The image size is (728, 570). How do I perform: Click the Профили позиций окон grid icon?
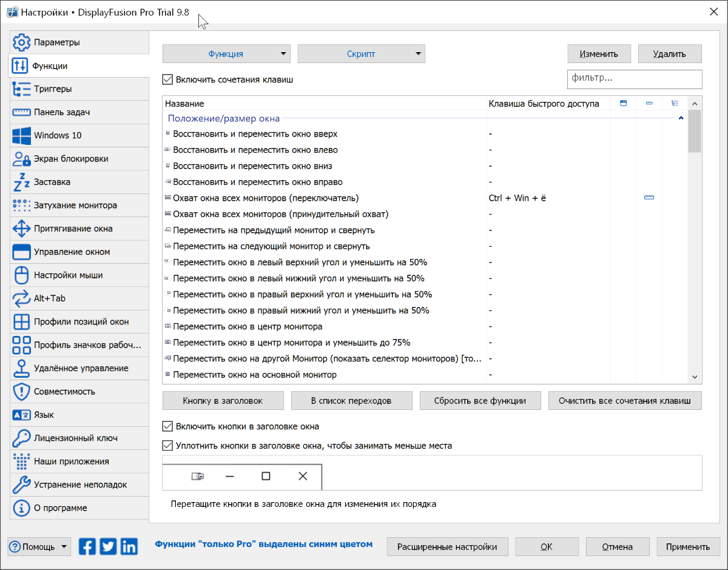pyautogui.click(x=21, y=321)
